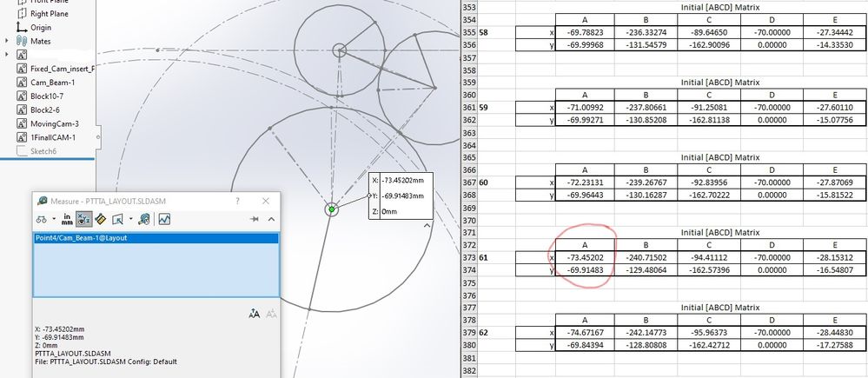The width and height of the screenshot is (868, 378).
Task: Select cell -74.67167 in row 379
Action: 585,333
